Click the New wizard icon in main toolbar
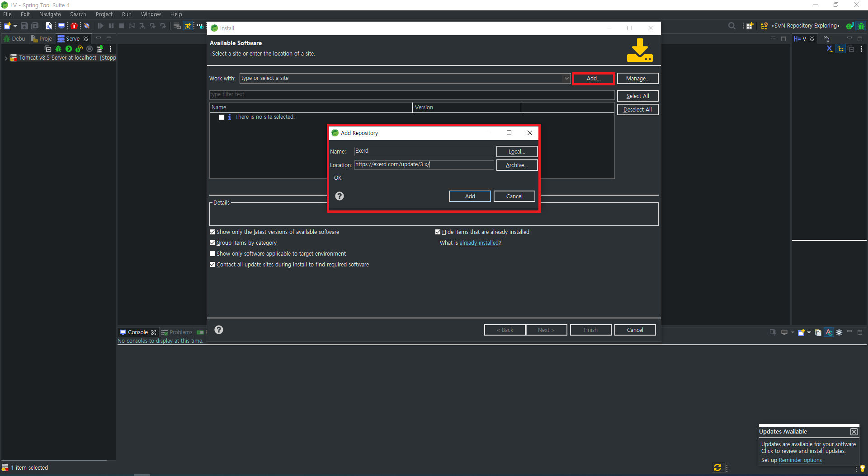The width and height of the screenshot is (868, 476). click(7, 26)
